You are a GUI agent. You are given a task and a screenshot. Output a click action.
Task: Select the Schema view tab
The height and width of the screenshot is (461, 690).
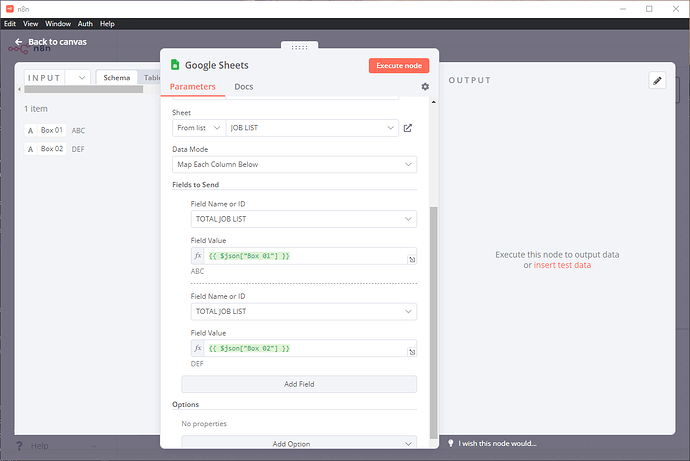117,78
